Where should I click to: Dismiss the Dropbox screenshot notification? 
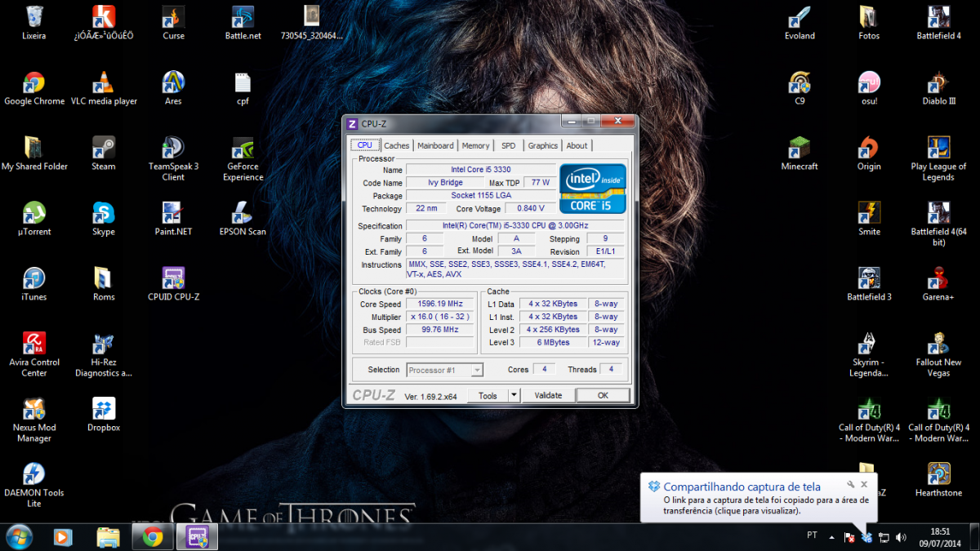pyautogui.click(x=864, y=484)
